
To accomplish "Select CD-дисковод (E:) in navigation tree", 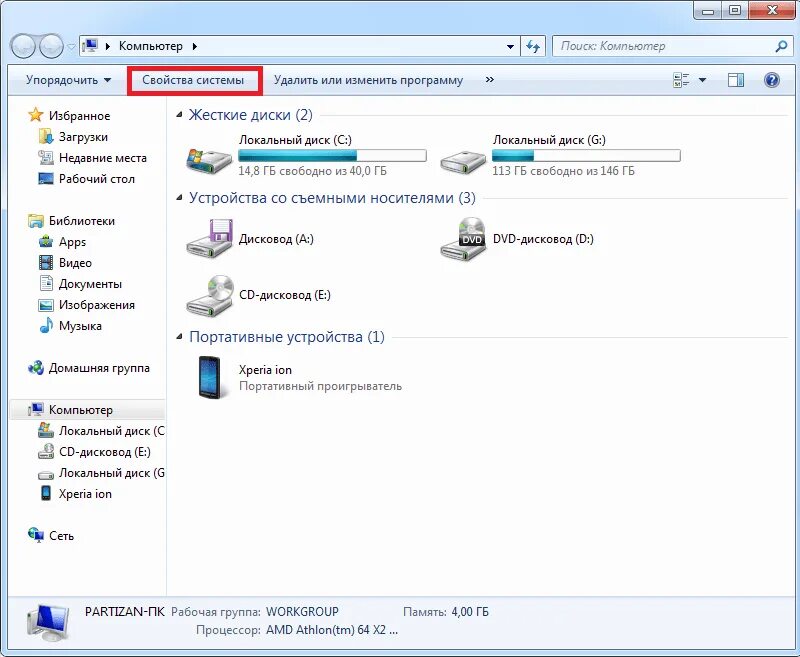I will click(104, 451).
